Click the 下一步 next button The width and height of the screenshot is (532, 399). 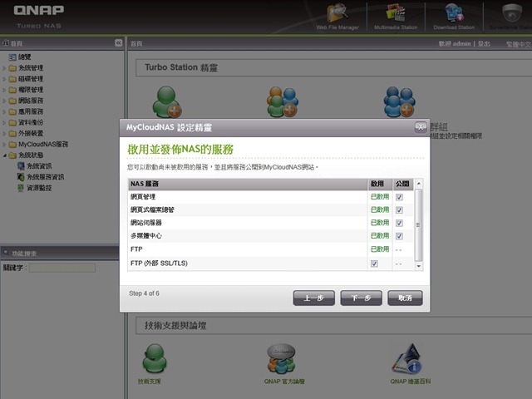pyautogui.click(x=361, y=298)
